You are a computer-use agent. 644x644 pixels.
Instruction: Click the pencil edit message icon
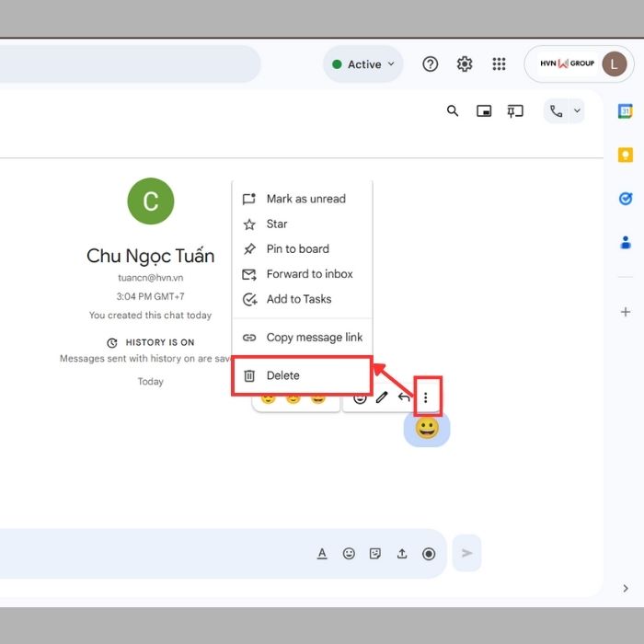(382, 397)
